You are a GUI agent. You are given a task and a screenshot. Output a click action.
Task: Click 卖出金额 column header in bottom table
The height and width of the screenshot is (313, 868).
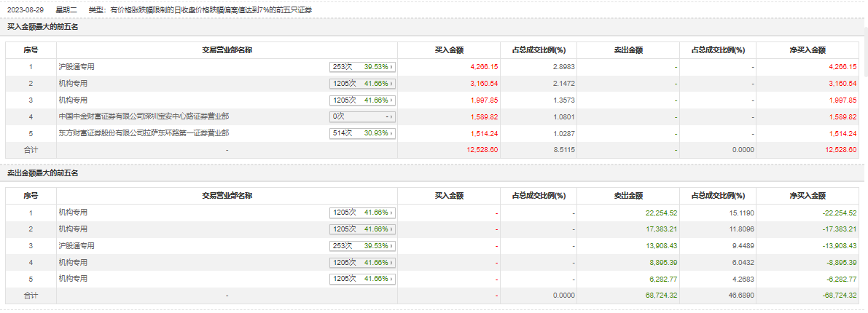point(628,196)
